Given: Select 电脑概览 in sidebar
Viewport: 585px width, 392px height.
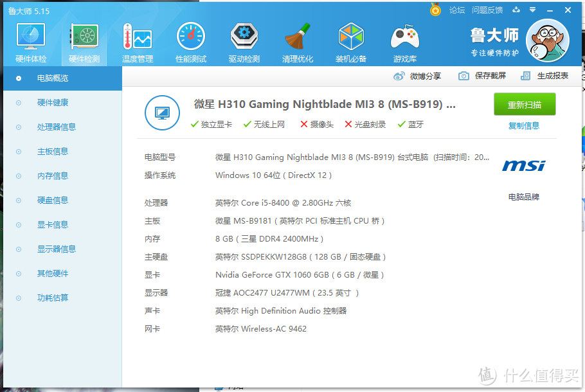Looking at the screenshot, I should (x=63, y=78).
